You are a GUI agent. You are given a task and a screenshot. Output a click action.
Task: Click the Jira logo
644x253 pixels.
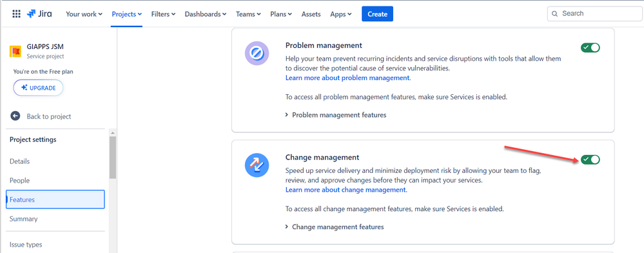[39, 14]
